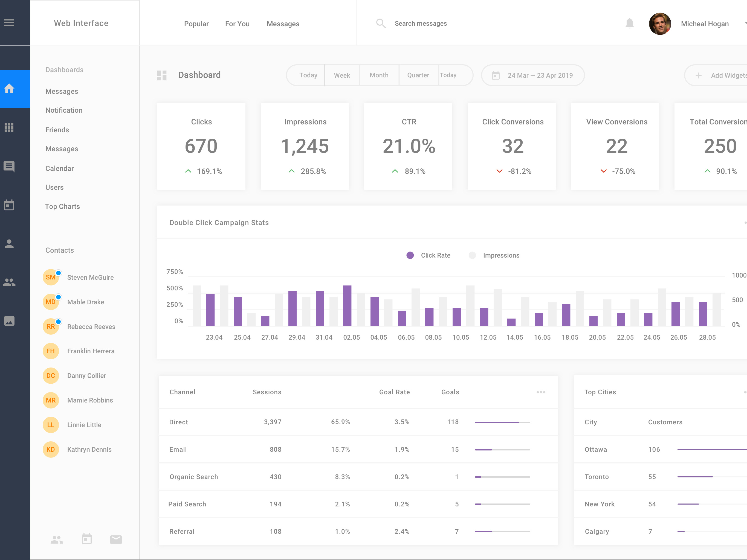Switch to the Month time filter

[379, 75]
